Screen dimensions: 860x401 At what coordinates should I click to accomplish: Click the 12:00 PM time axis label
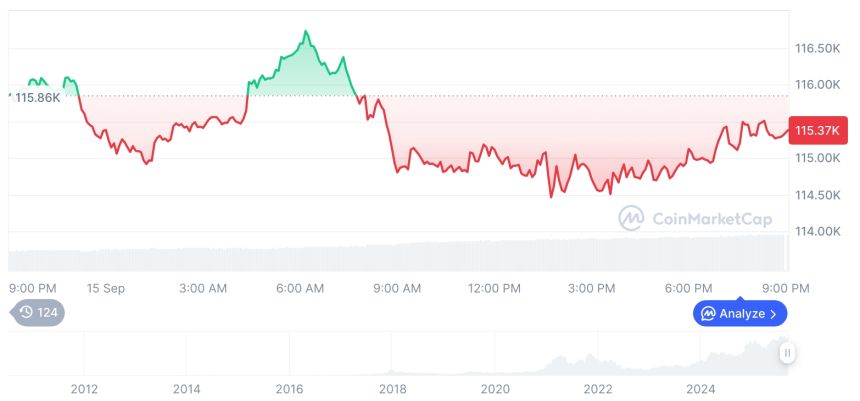(x=494, y=288)
